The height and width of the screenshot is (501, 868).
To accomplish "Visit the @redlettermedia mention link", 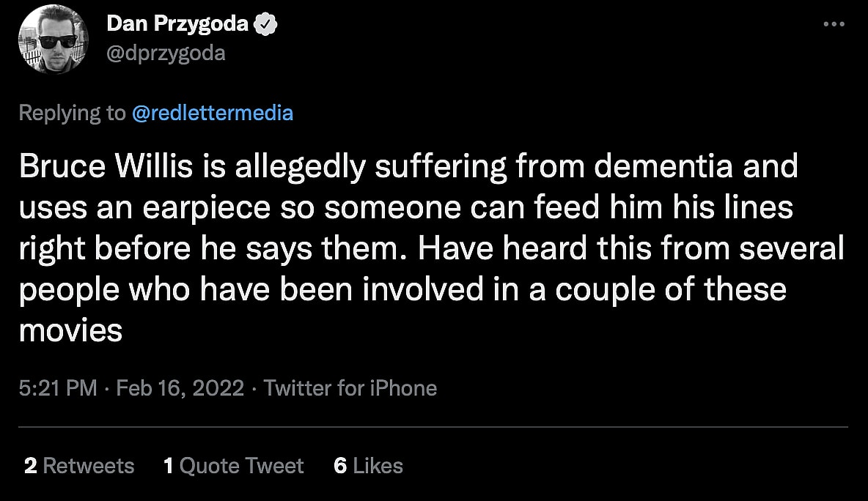I will pyautogui.click(x=213, y=113).
